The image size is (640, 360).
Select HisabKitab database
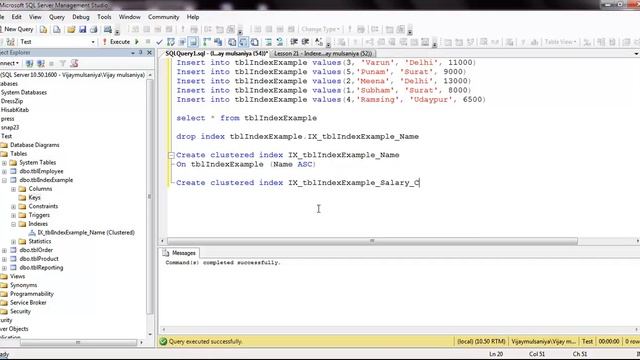point(15,110)
